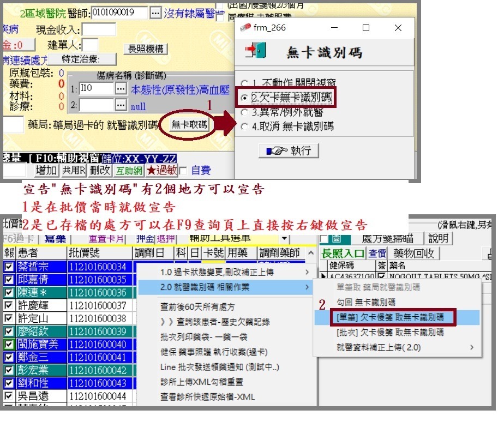Viewport: 504px width, 422px height.
Task: Uncheck the box for patient 吳昌遠
Action: pyautogui.click(x=9, y=396)
